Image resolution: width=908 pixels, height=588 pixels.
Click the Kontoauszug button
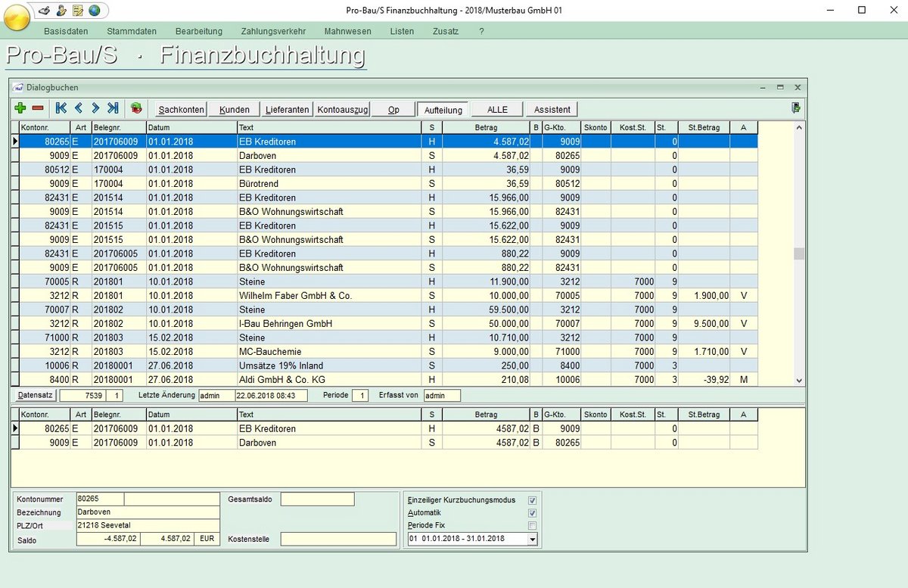[343, 110]
